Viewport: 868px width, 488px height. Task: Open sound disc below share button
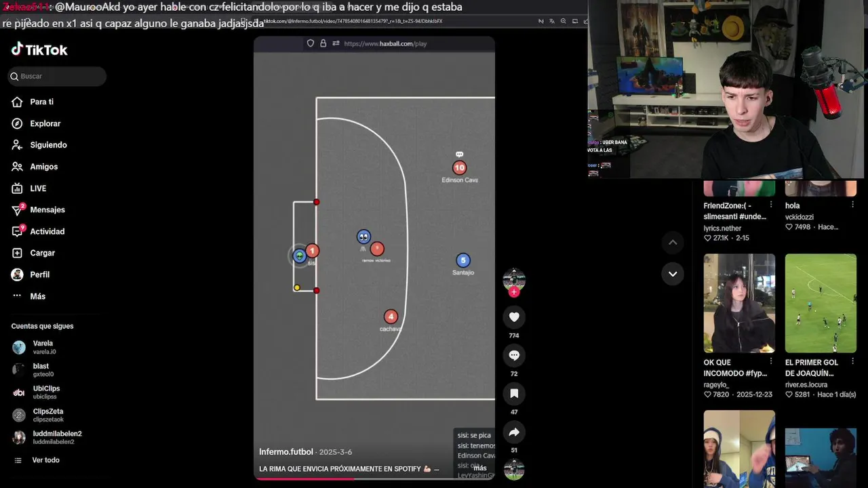pos(514,469)
